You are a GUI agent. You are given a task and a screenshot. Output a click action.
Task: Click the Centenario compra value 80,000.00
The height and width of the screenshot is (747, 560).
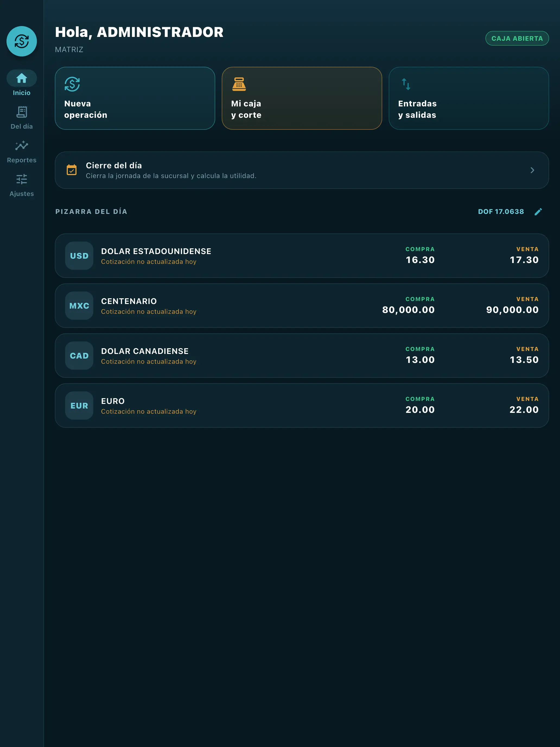[x=408, y=310]
